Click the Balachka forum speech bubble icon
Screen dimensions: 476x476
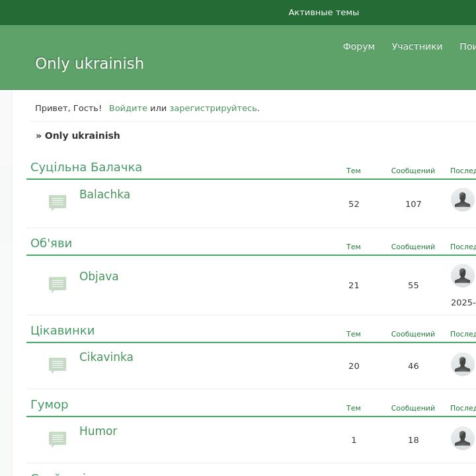(x=58, y=202)
